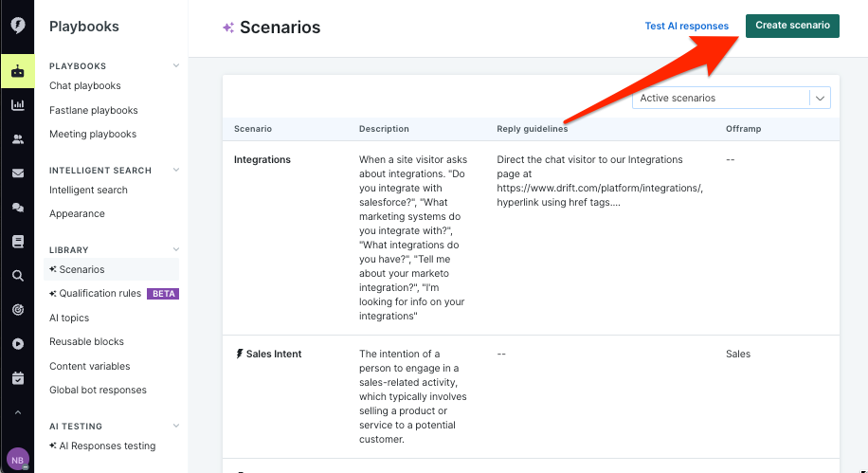Viewport: 868px width, 473px height.
Task: Collapse the Library section chevron
Action: click(176, 250)
